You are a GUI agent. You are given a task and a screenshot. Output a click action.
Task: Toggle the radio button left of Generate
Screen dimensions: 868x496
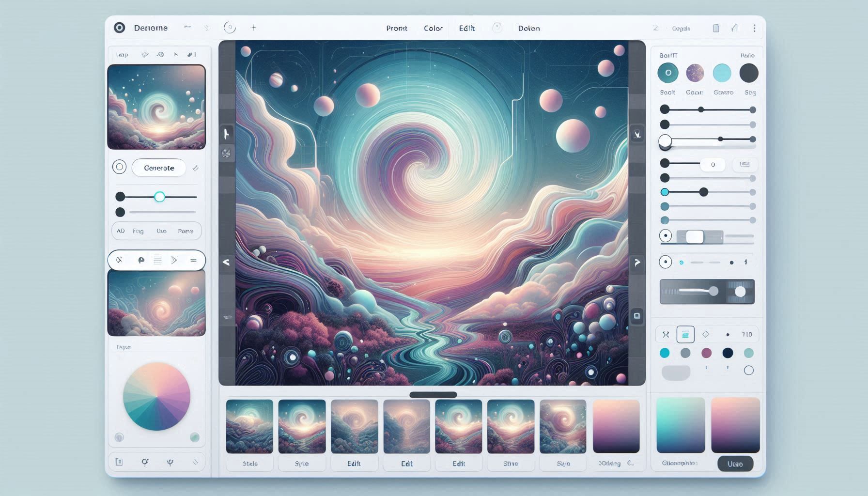click(119, 167)
